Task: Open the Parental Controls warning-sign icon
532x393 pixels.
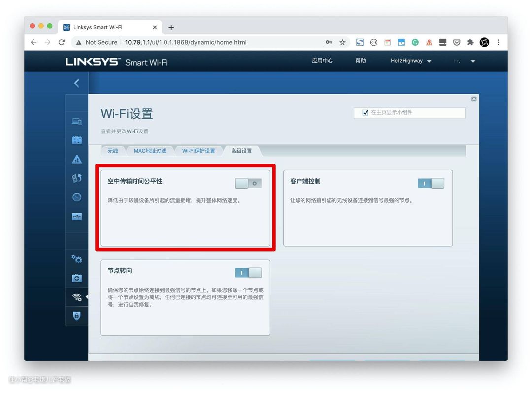Action: tap(77, 159)
